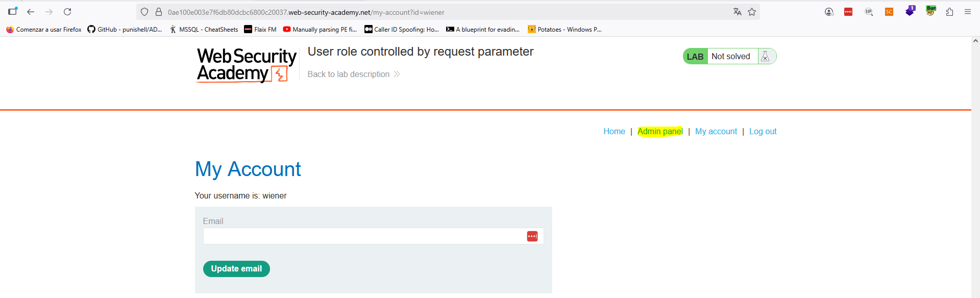Open the Admin panel link
Screen dimensions: 980x298
click(x=660, y=131)
